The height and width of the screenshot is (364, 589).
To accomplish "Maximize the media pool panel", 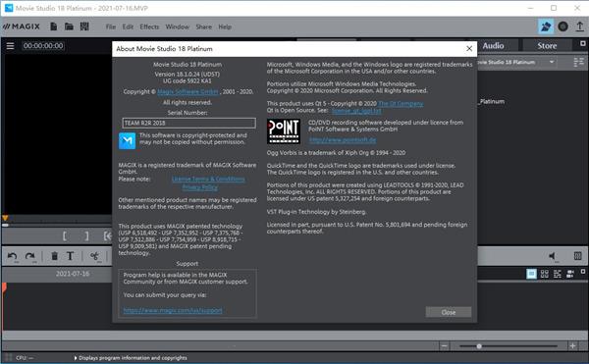I will [582, 43].
